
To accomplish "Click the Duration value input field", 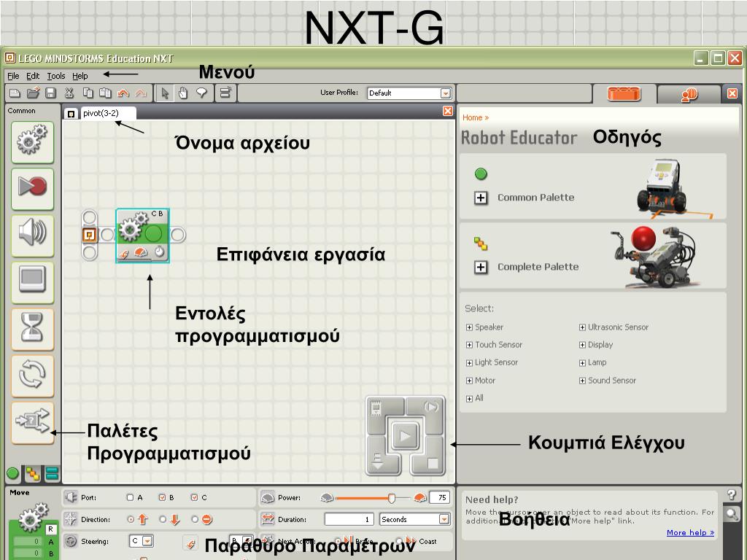I will coord(349,519).
